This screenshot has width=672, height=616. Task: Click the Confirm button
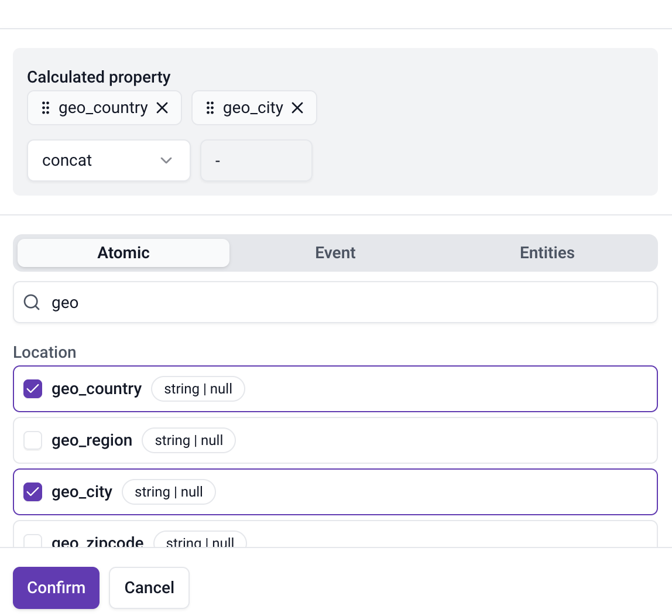click(56, 588)
